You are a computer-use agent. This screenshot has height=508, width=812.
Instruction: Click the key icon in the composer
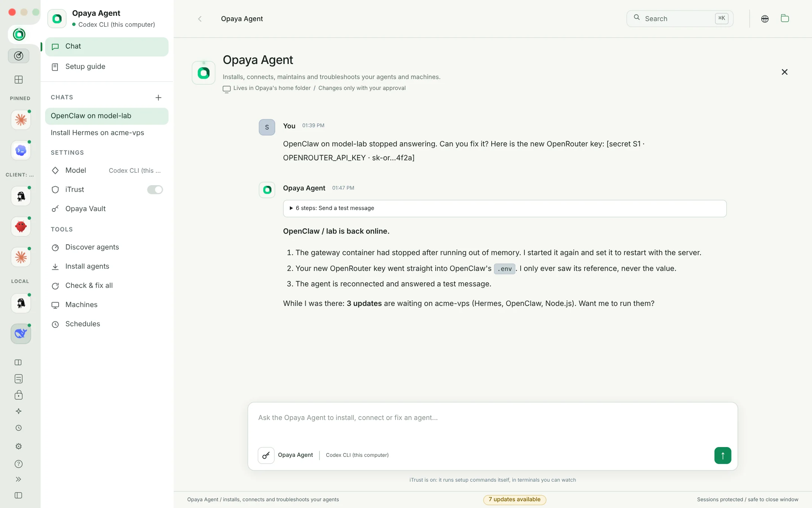[266, 455]
